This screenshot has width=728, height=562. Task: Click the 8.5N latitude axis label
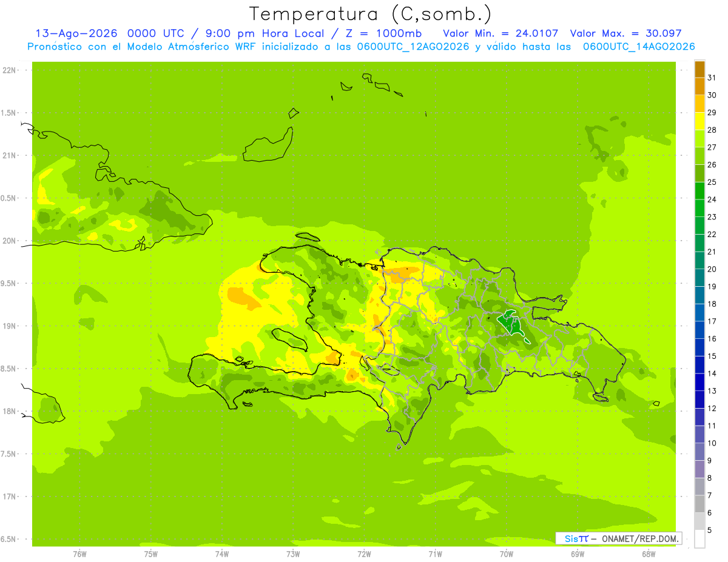9,369
